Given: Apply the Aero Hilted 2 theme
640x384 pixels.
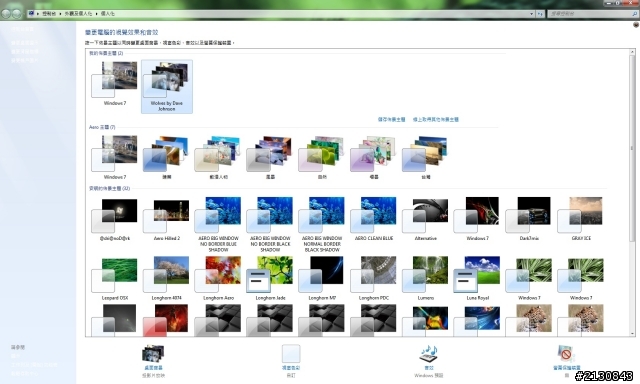Looking at the screenshot, I should 167,219.
